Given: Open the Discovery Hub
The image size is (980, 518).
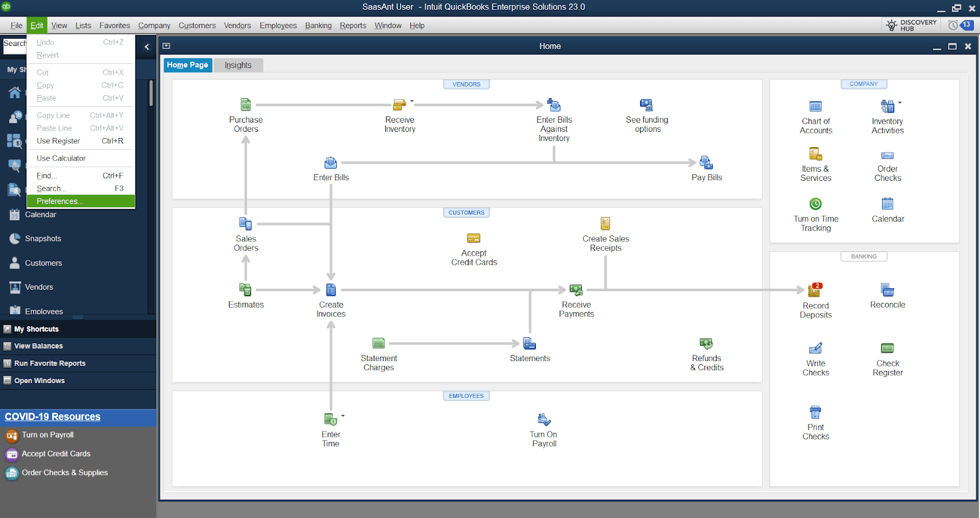Looking at the screenshot, I should pos(911,25).
